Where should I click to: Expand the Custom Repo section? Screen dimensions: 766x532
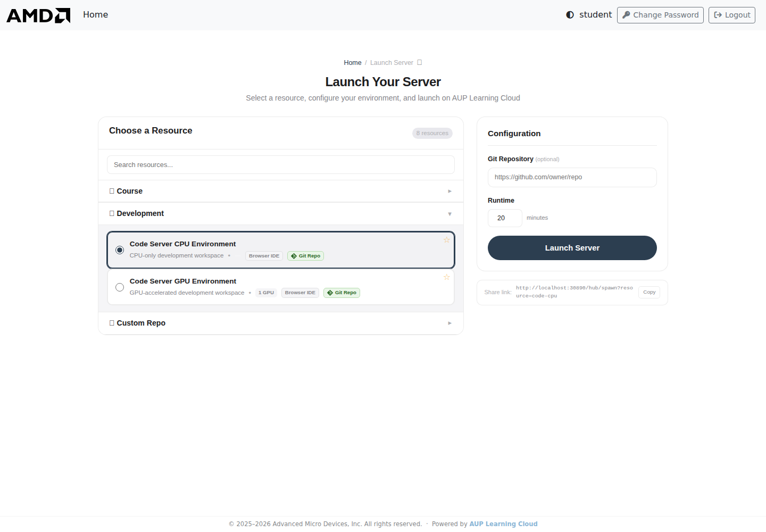[x=281, y=323]
